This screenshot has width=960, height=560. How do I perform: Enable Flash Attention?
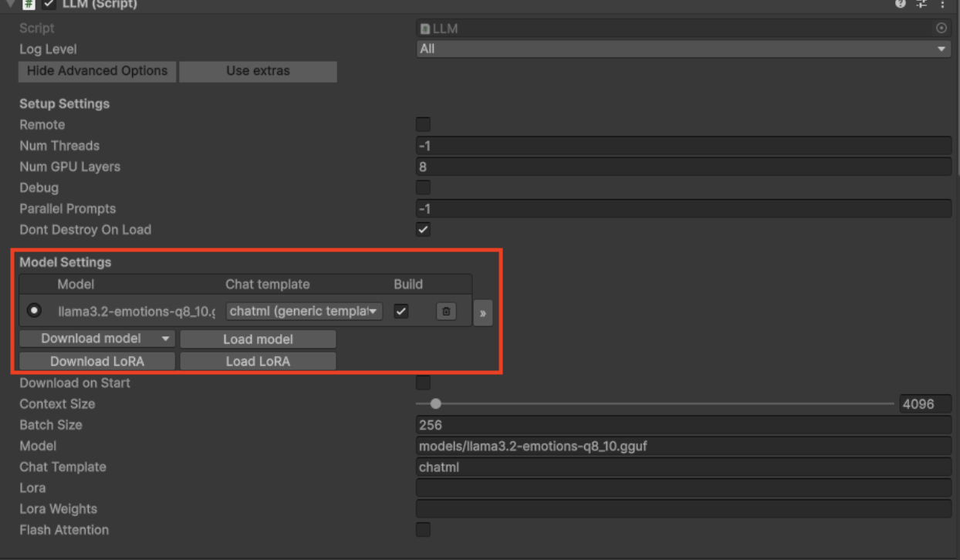coord(422,529)
